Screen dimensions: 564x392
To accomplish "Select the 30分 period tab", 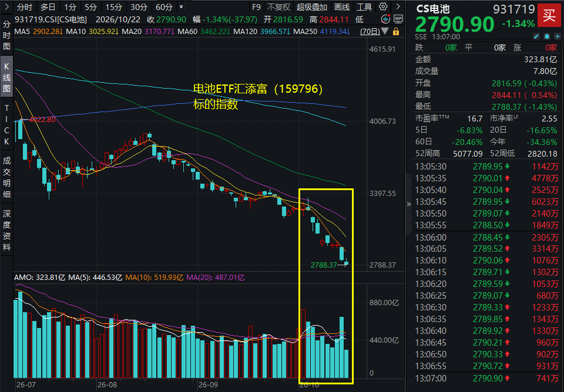I will point(139,7).
